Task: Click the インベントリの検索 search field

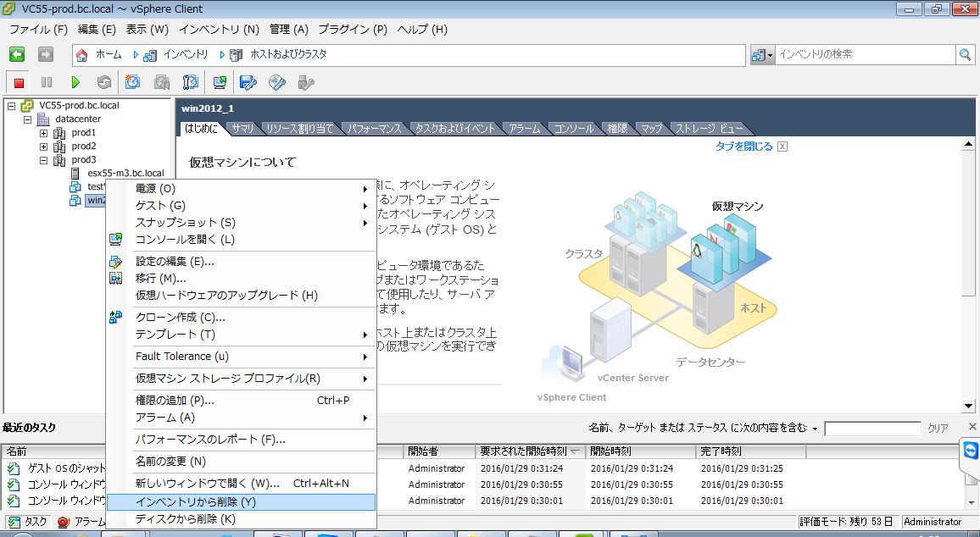Action: [x=865, y=55]
